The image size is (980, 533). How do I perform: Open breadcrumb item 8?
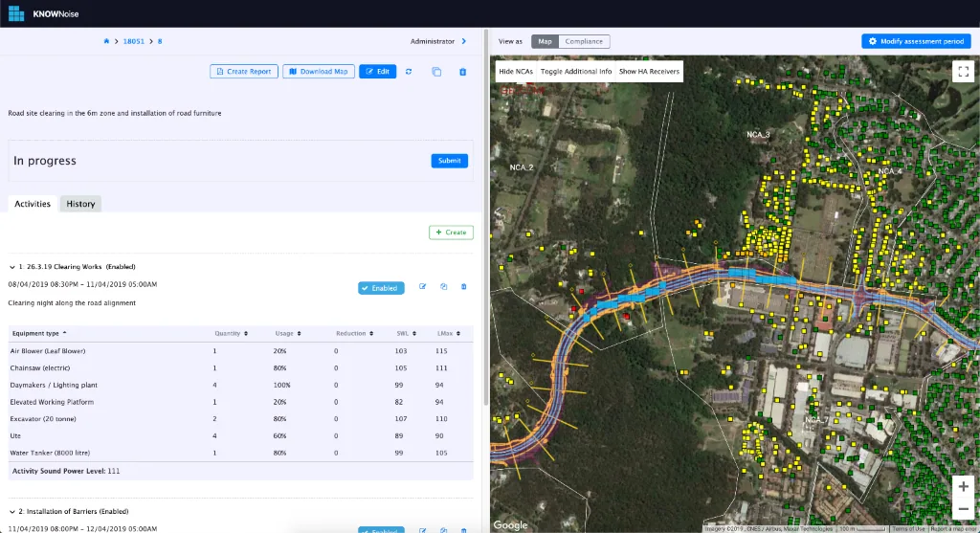160,41
